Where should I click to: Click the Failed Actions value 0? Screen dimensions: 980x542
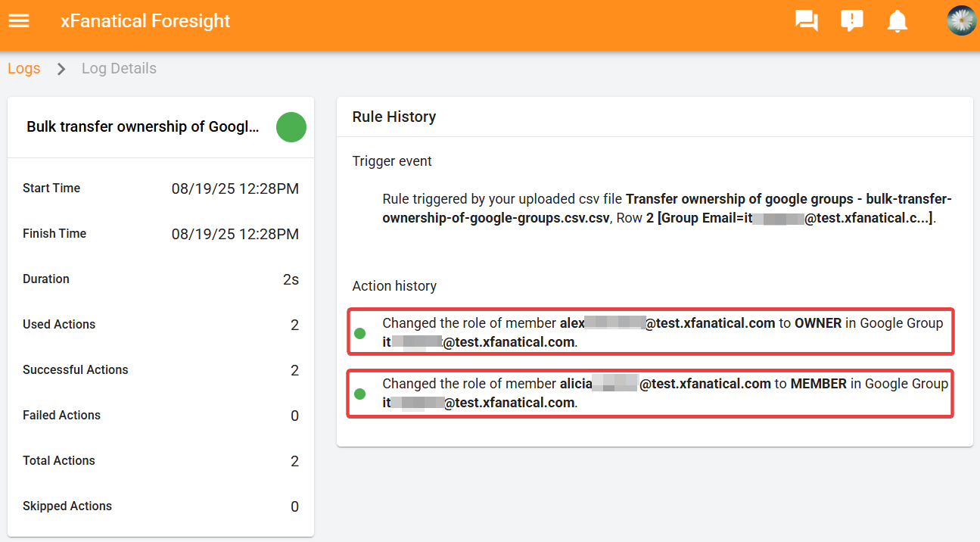[x=294, y=416]
